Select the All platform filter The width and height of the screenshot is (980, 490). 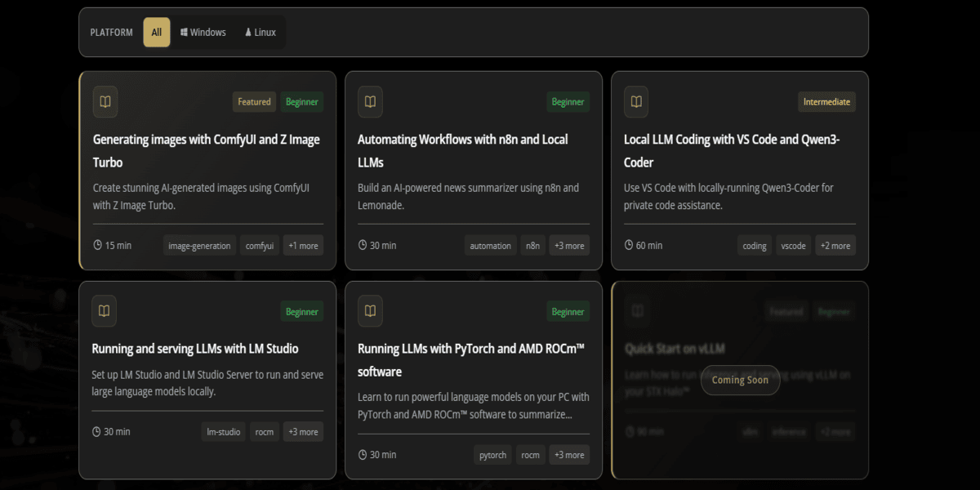tap(156, 32)
